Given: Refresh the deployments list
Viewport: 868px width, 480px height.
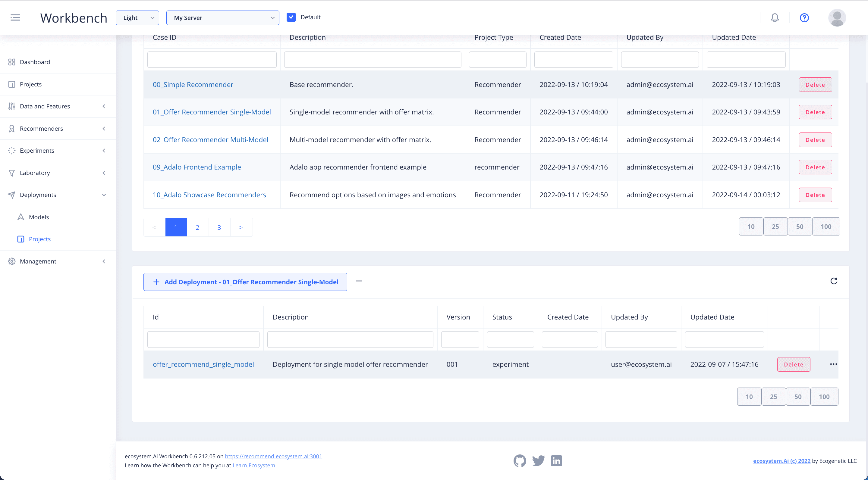Looking at the screenshot, I should 834,281.
